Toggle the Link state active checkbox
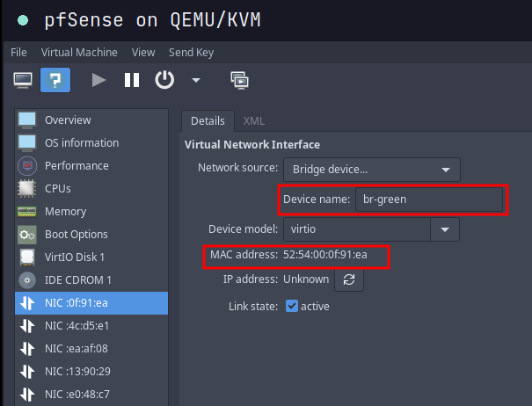 292,307
